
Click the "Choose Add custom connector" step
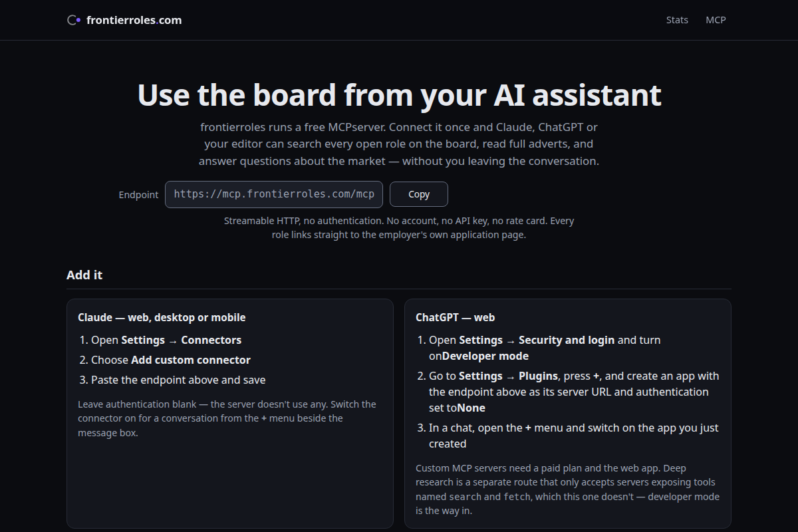tap(171, 360)
